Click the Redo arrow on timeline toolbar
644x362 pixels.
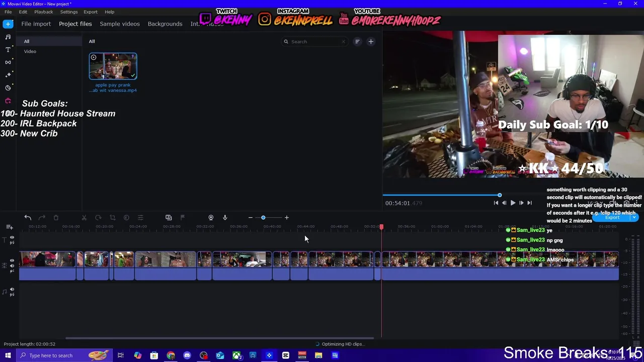(x=42, y=218)
